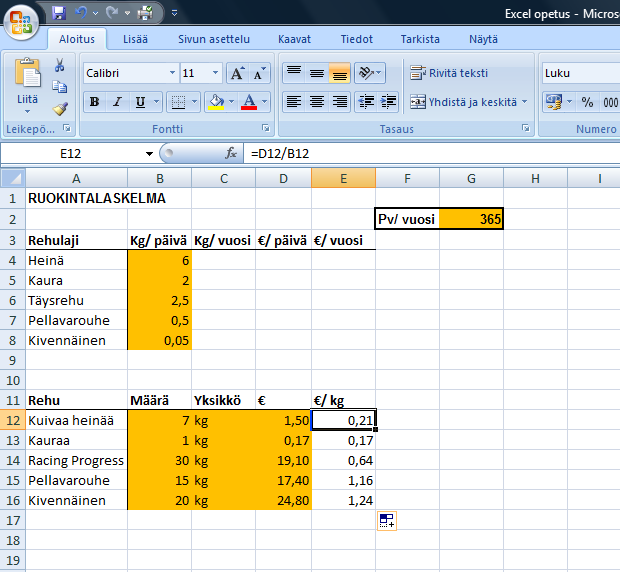Image resolution: width=620 pixels, height=572 pixels.
Task: Select column E header
Action: coord(343,178)
